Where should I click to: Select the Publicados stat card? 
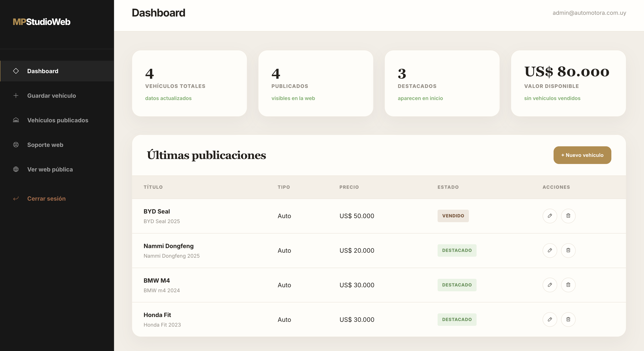click(x=316, y=83)
